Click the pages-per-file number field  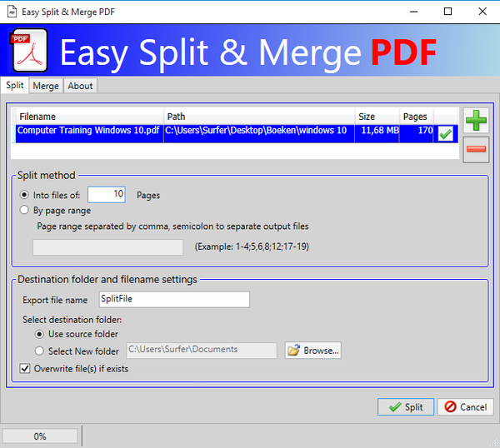107,194
